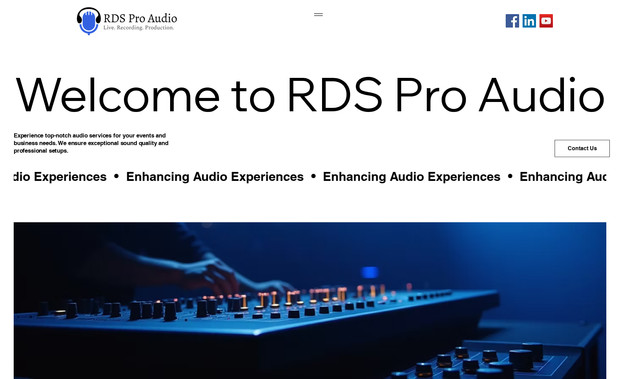The width and height of the screenshot is (620, 379).
Task: Click the 'Live. Recording. Production.' tagline
Action: (138, 28)
